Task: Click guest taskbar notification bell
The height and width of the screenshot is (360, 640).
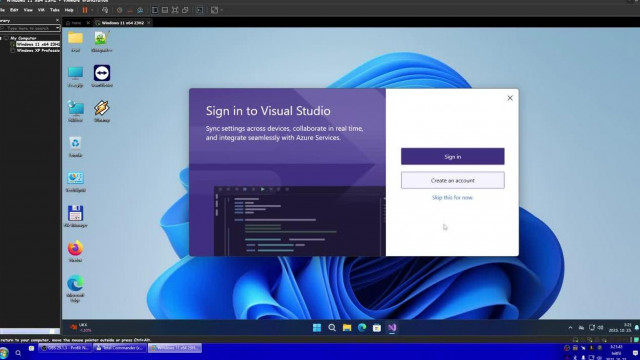Action: (636, 328)
